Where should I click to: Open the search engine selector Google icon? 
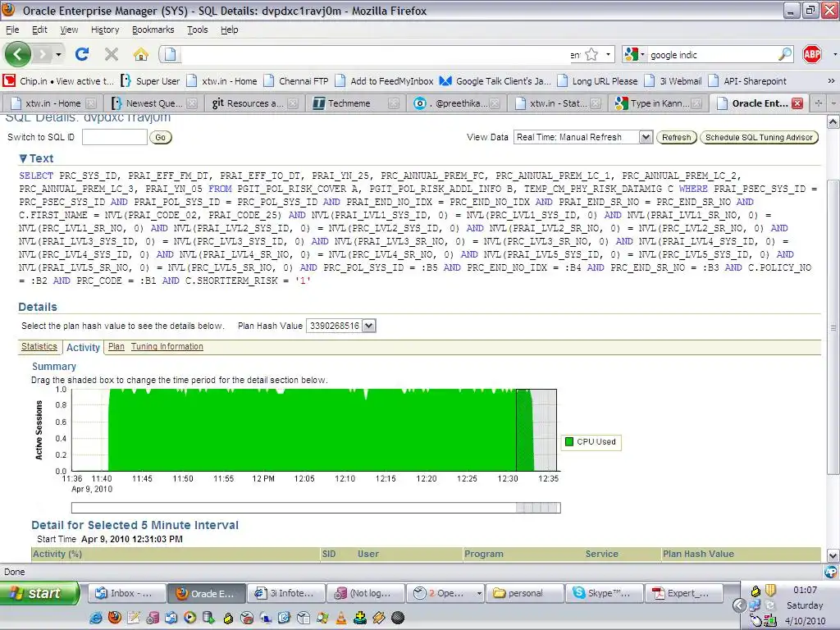point(634,54)
